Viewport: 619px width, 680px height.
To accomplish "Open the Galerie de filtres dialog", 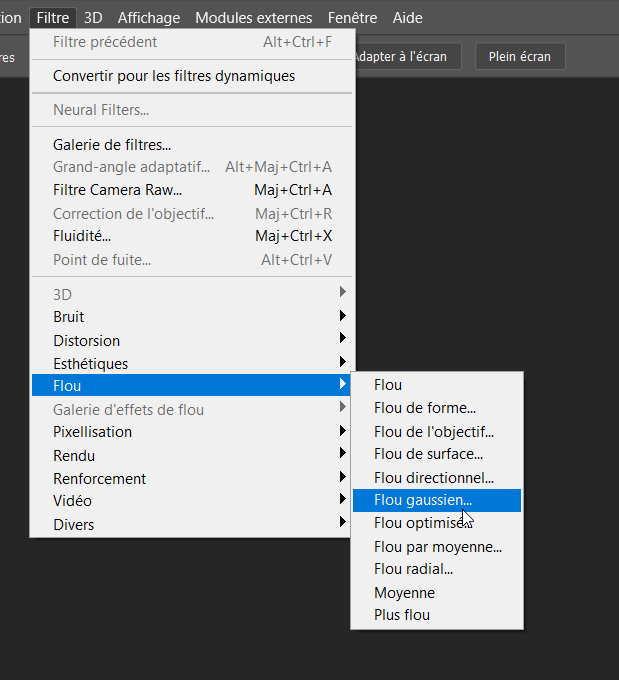I will tap(112, 145).
